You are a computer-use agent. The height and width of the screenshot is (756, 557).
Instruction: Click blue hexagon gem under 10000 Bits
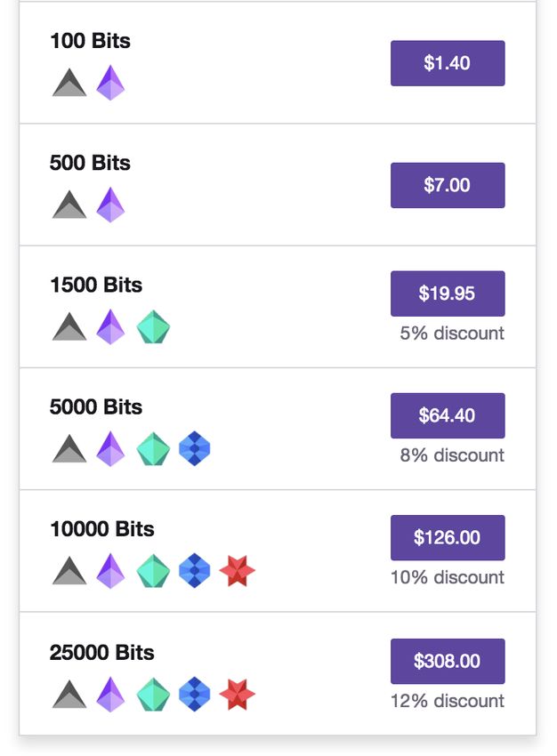(x=194, y=570)
